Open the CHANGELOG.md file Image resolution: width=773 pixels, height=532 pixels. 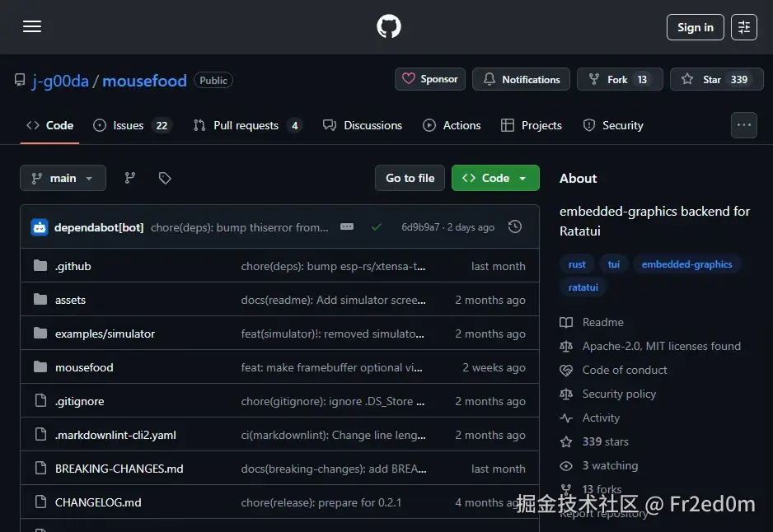click(98, 502)
